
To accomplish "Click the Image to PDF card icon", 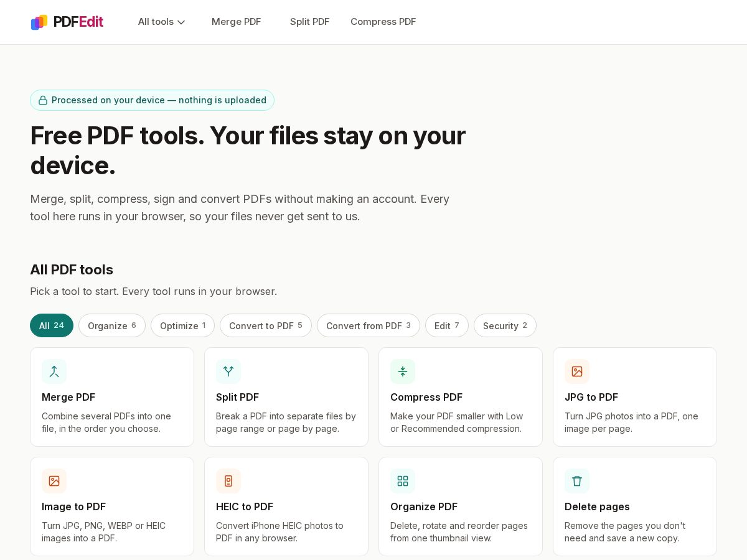I will tap(54, 481).
